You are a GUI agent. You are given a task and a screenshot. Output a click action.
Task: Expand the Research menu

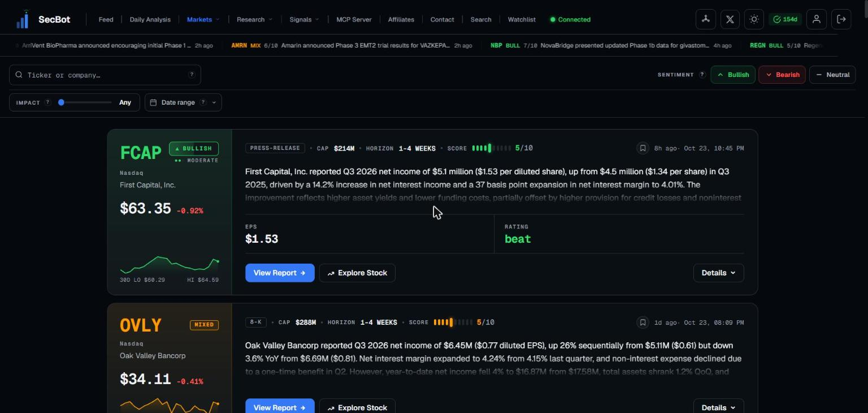pyautogui.click(x=254, y=19)
